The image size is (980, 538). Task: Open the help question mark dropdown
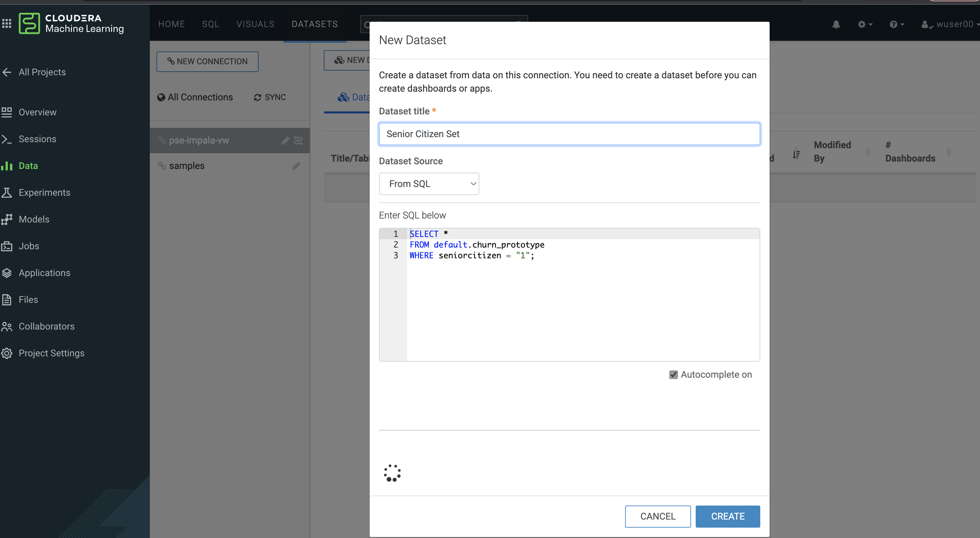pyautogui.click(x=896, y=24)
